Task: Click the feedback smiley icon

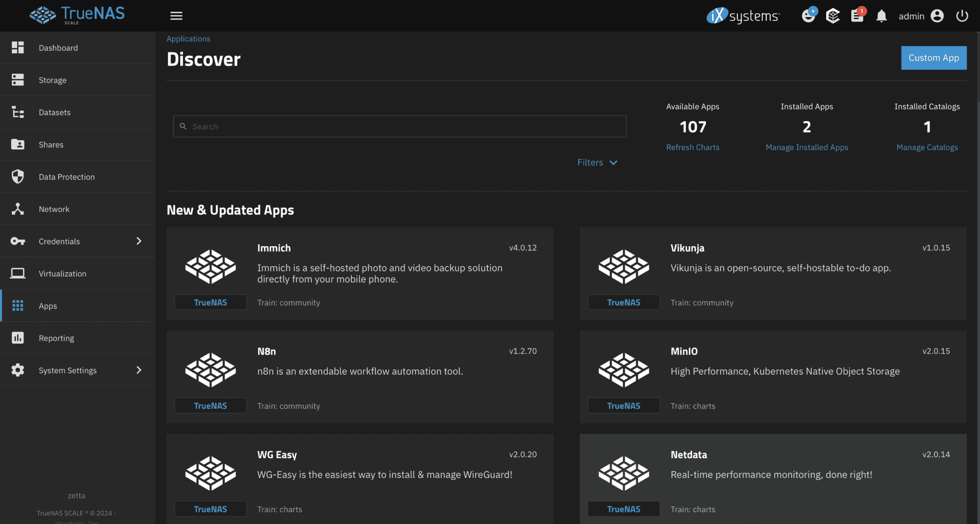Action: coord(808,16)
